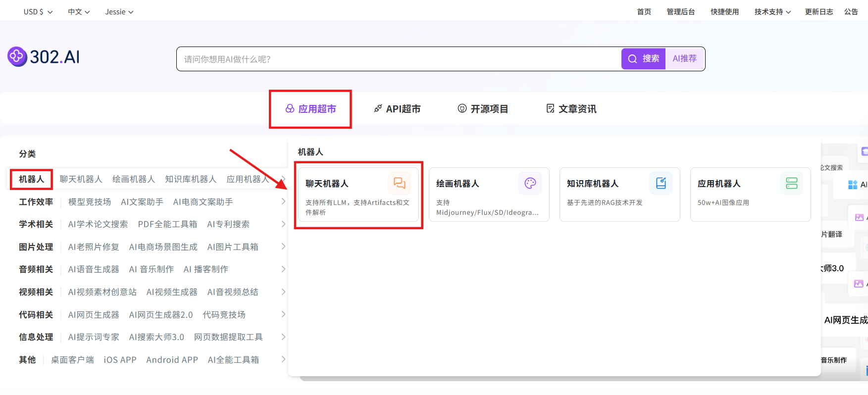Expand the 信息处理 category row arrow
Viewport: 868px width, 395px height.
click(283, 337)
